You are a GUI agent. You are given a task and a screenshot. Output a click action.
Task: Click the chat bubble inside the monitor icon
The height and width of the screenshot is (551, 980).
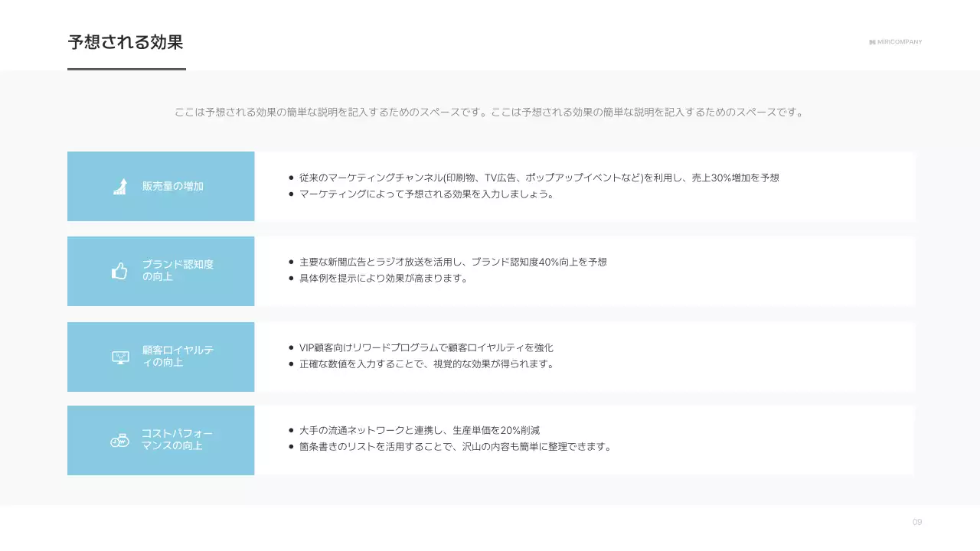pos(119,354)
